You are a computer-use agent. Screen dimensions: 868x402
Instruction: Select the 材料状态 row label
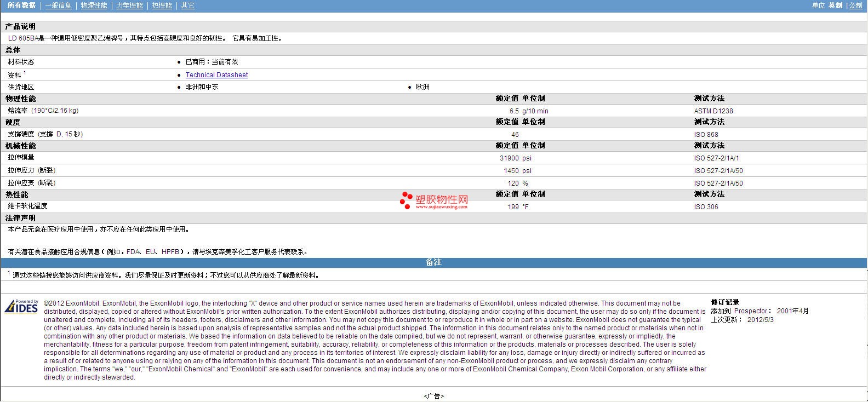(21, 62)
